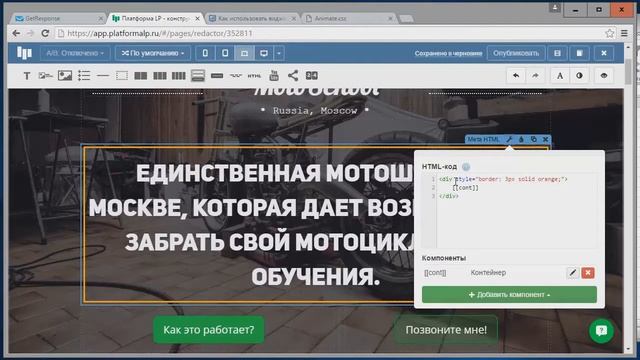This screenshot has height=360, width=640.
Task: Switch to phone portrait view
Action: click(x=205, y=53)
